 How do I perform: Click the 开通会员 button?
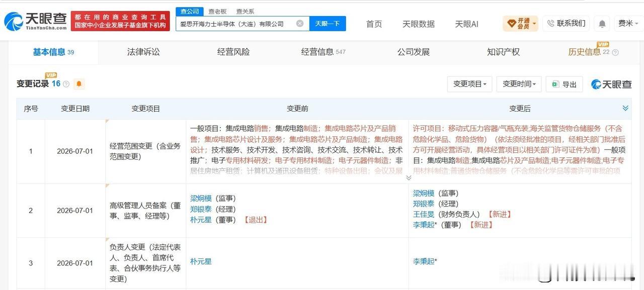pos(521,23)
